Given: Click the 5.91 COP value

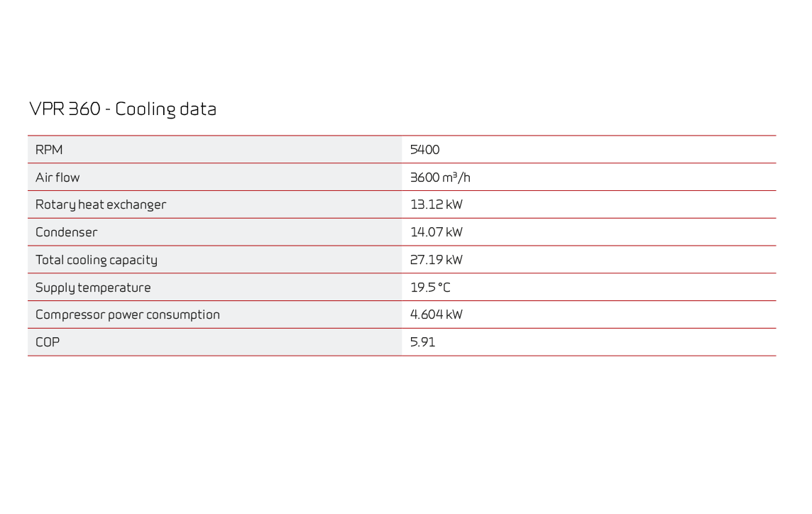Looking at the screenshot, I should (422, 342).
